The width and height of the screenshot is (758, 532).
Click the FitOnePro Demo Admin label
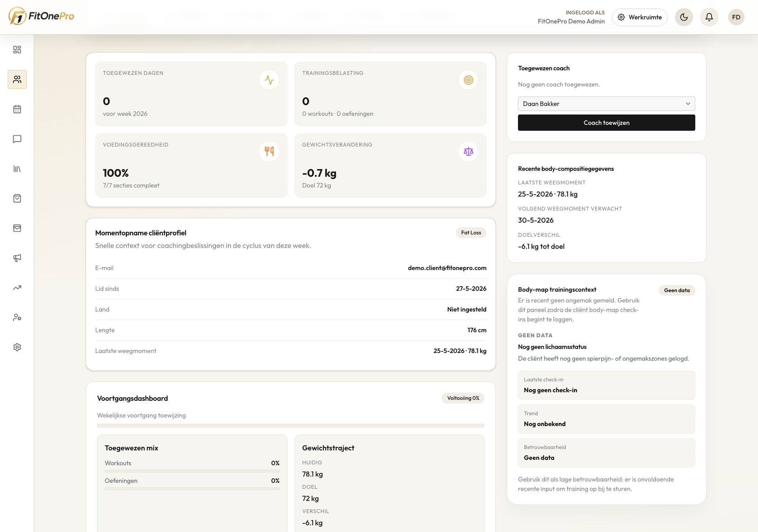pyautogui.click(x=571, y=21)
